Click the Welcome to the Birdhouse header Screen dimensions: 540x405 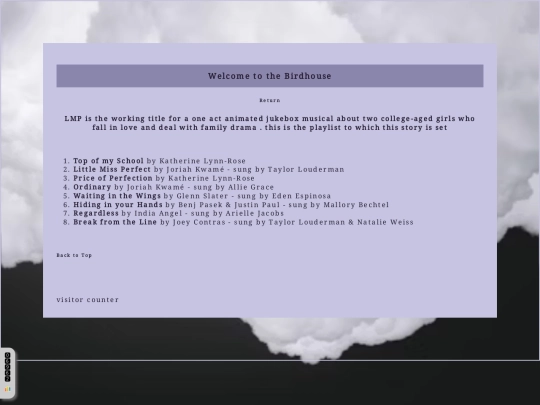click(x=270, y=76)
